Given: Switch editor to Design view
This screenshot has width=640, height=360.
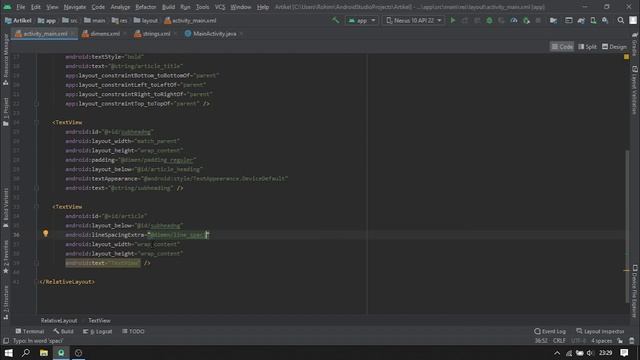Looking at the screenshot, I should coord(614,47).
